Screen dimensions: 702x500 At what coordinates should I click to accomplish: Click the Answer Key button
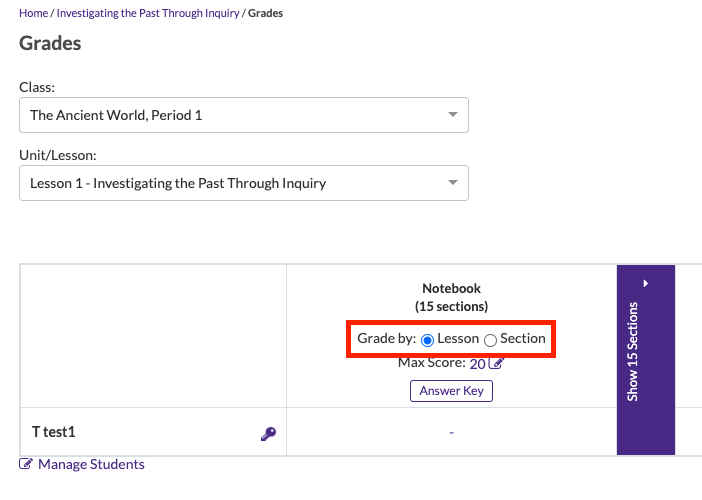tap(451, 391)
